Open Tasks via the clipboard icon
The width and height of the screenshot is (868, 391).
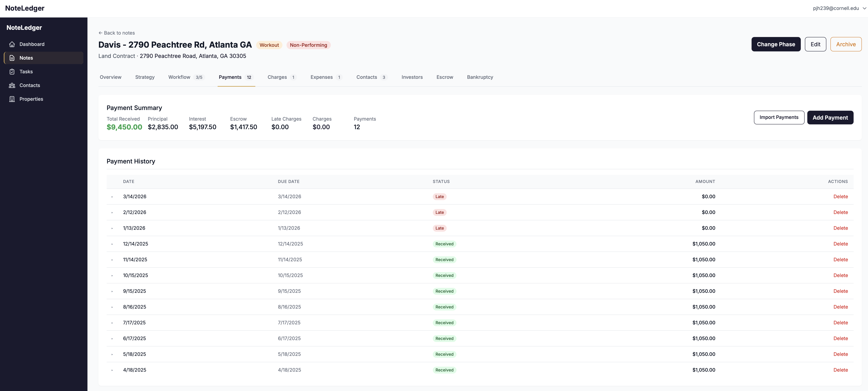(12, 71)
